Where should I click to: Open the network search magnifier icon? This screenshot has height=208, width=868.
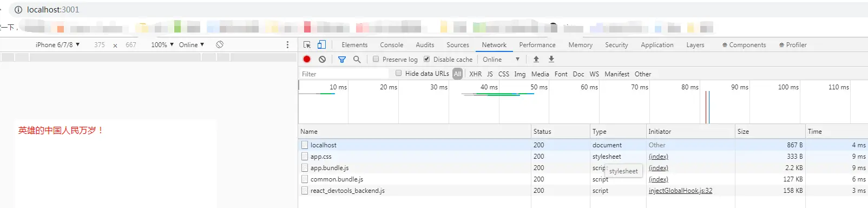point(357,59)
